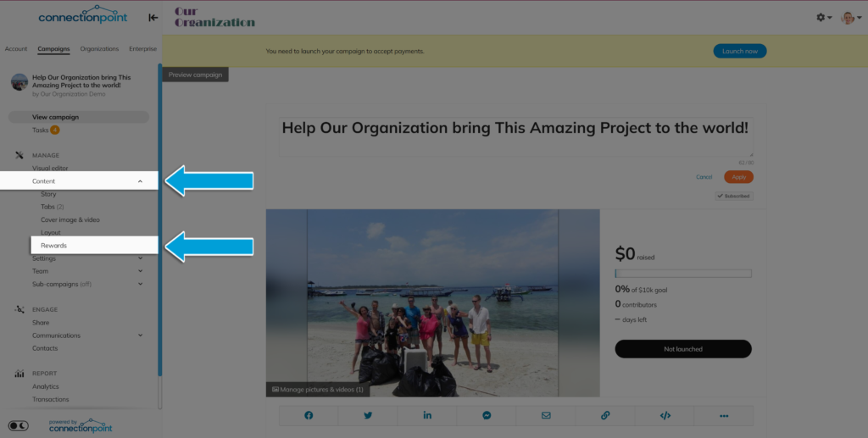
Task: Open the Layout menu item
Action: [x=50, y=232]
